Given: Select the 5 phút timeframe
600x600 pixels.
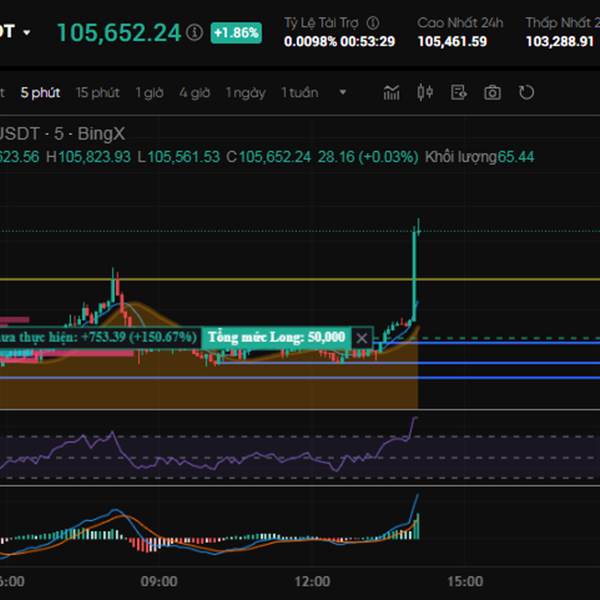Looking at the screenshot, I should tap(40, 92).
